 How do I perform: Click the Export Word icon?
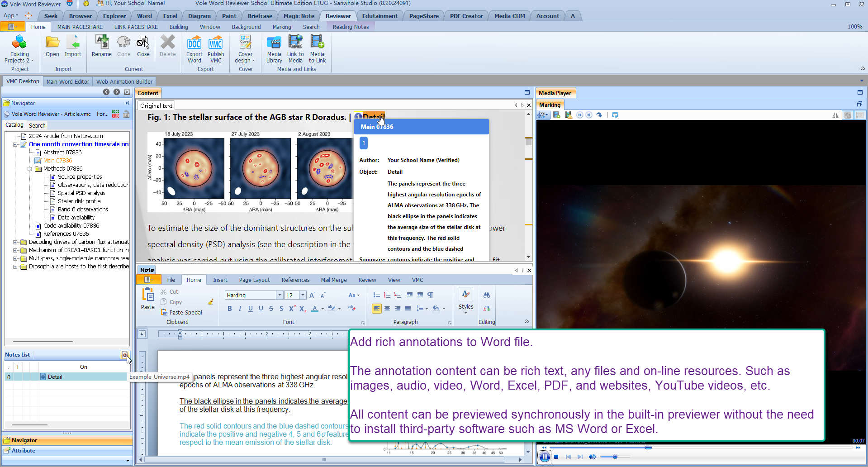click(x=194, y=49)
